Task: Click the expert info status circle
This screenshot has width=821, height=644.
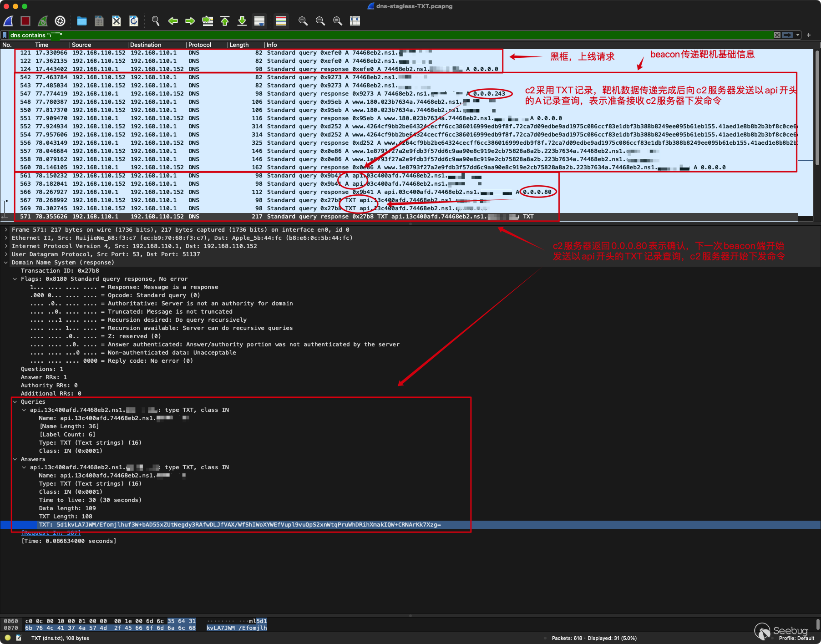Action: pos(8,638)
